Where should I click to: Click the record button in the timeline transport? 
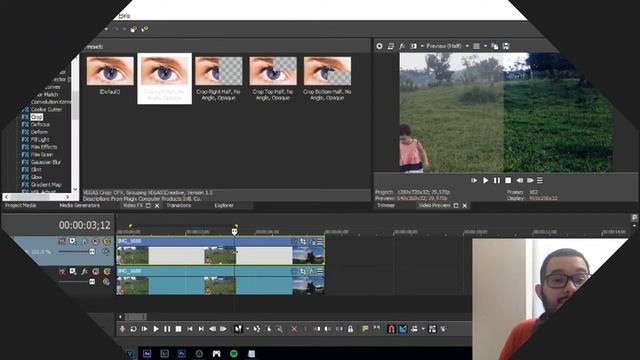pos(122,329)
